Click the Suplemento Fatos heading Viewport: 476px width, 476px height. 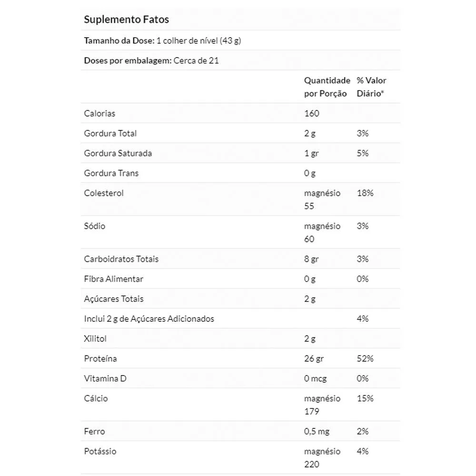pos(126,20)
